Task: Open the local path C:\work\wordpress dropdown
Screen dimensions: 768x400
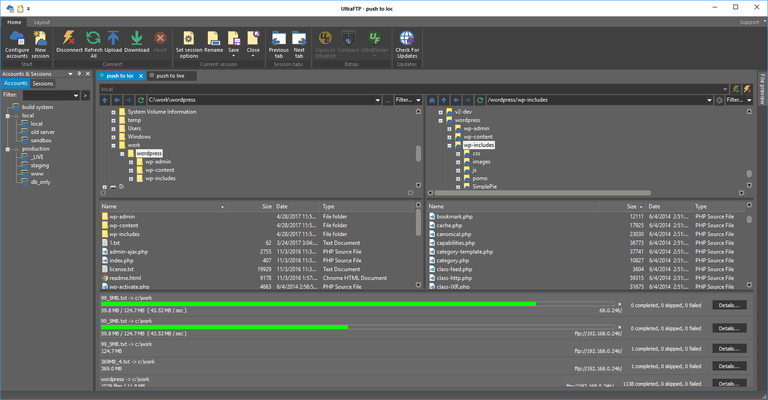Action: pyautogui.click(x=378, y=100)
